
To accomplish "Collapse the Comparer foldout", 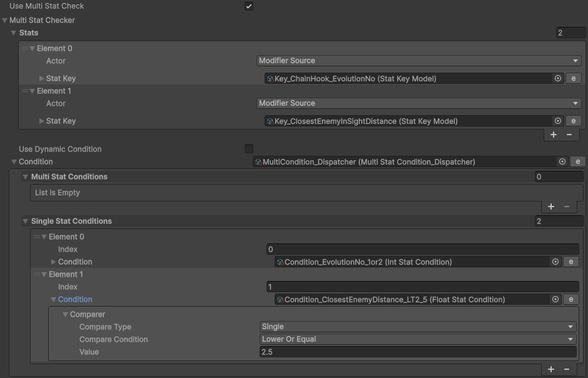I will pos(65,314).
